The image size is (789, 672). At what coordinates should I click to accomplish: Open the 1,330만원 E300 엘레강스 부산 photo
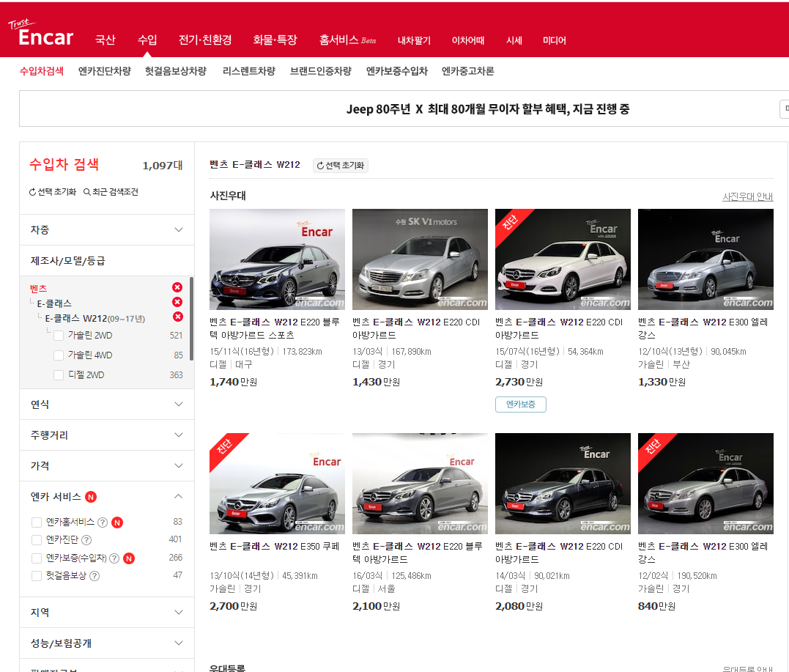[x=706, y=259]
